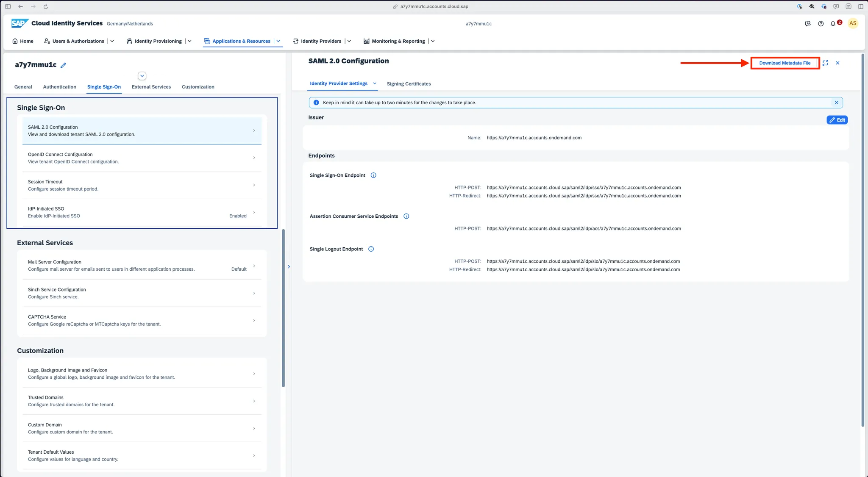Dismiss the two-minutes info message
The width and height of the screenshot is (868, 477).
coord(836,103)
